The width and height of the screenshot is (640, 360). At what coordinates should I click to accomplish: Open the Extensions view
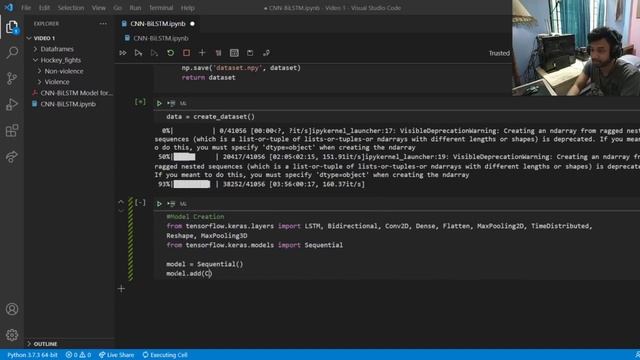tap(12, 131)
